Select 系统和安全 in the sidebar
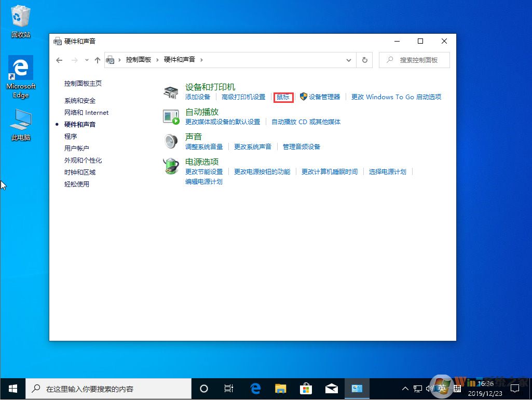Image resolution: width=532 pixels, height=400 pixels. [x=81, y=100]
